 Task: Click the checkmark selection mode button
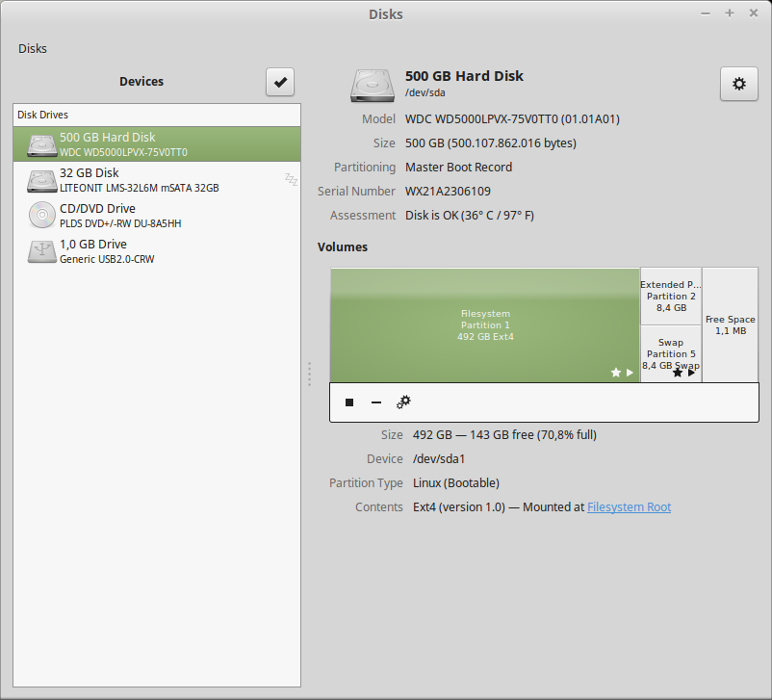click(280, 82)
